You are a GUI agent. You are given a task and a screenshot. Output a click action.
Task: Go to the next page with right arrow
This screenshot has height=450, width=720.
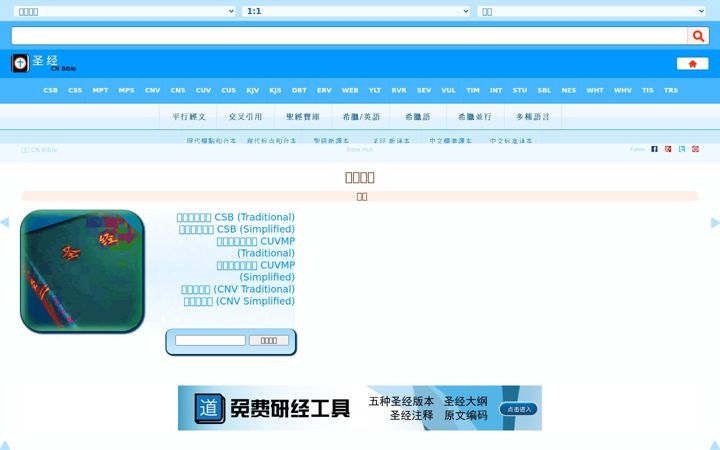click(715, 223)
